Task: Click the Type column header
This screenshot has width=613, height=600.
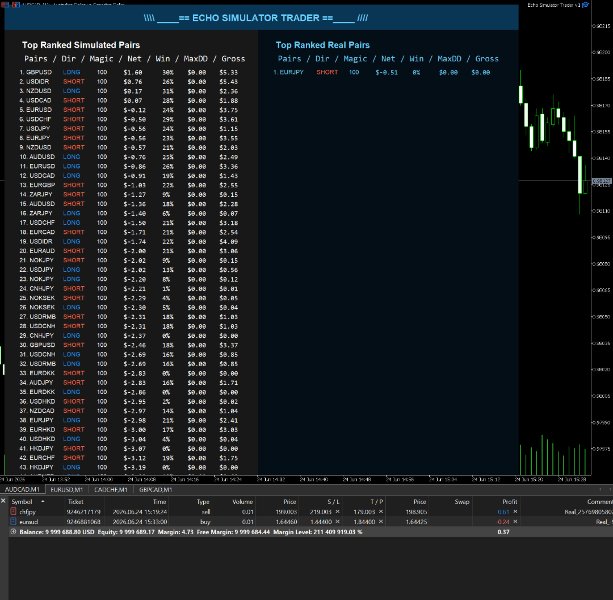Action: coord(203,501)
